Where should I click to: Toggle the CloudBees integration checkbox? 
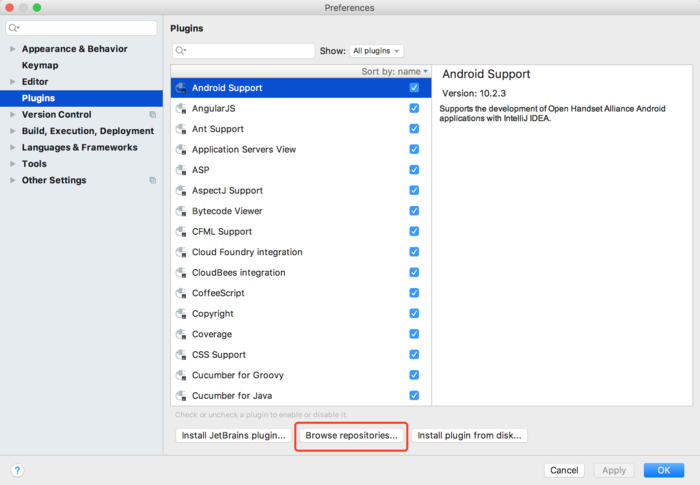tap(414, 272)
